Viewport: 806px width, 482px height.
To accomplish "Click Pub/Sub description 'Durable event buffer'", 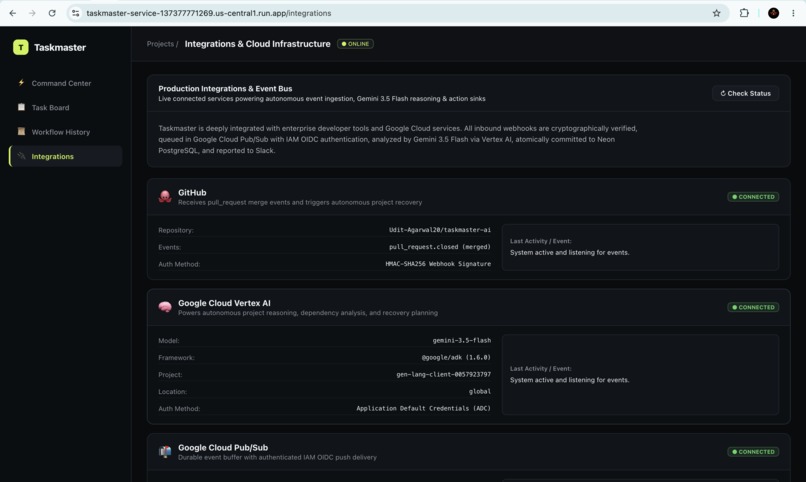I will click(x=278, y=457).
